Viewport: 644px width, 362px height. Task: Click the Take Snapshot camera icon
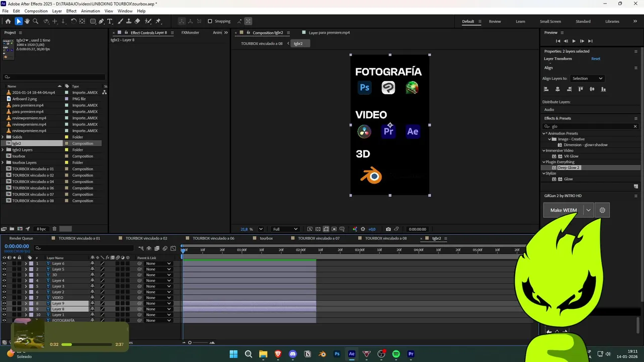tap(388, 229)
